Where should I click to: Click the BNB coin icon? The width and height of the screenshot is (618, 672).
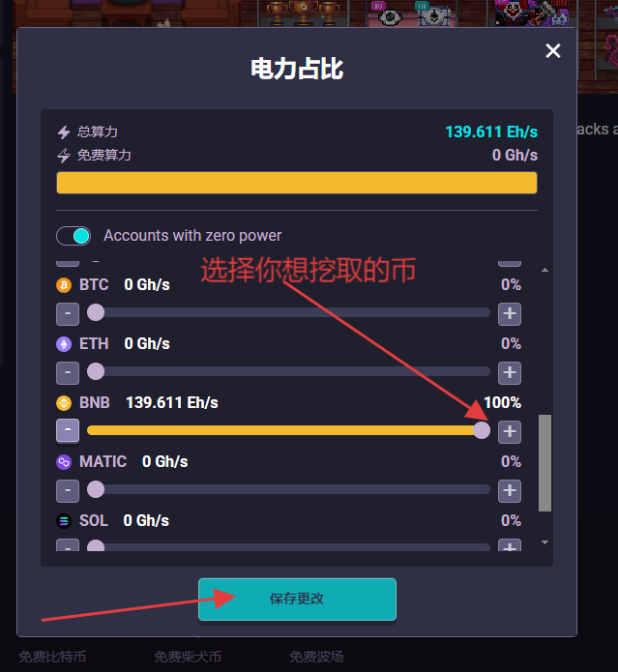click(x=64, y=403)
